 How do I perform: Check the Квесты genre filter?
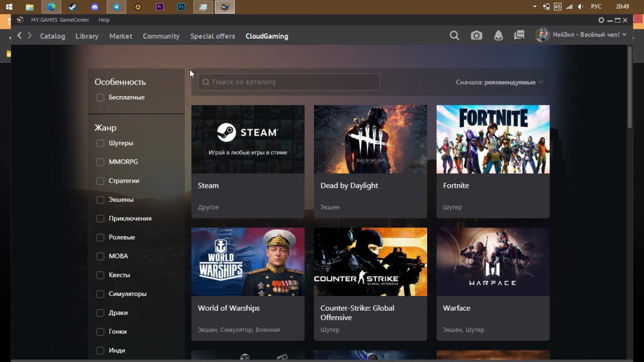pos(100,275)
